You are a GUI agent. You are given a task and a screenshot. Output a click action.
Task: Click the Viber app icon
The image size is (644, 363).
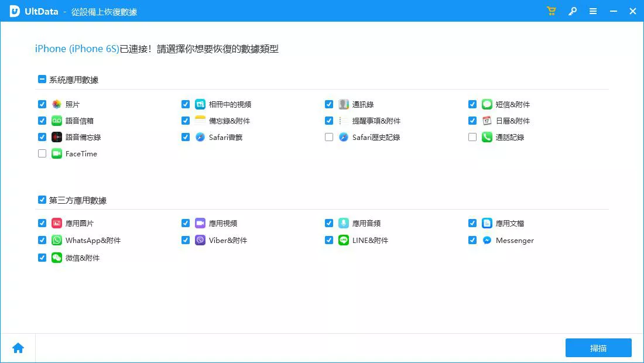tap(199, 240)
